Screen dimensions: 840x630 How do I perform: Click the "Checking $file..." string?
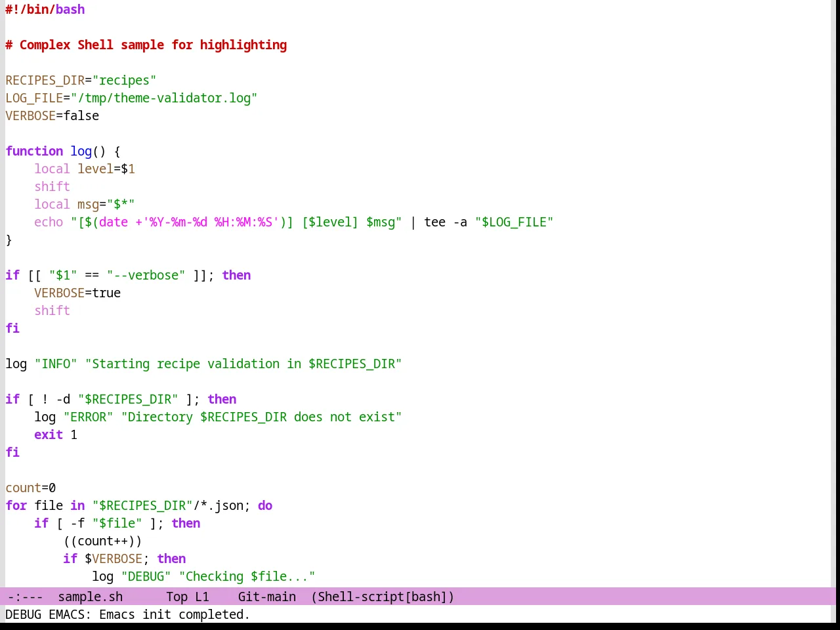[247, 577]
